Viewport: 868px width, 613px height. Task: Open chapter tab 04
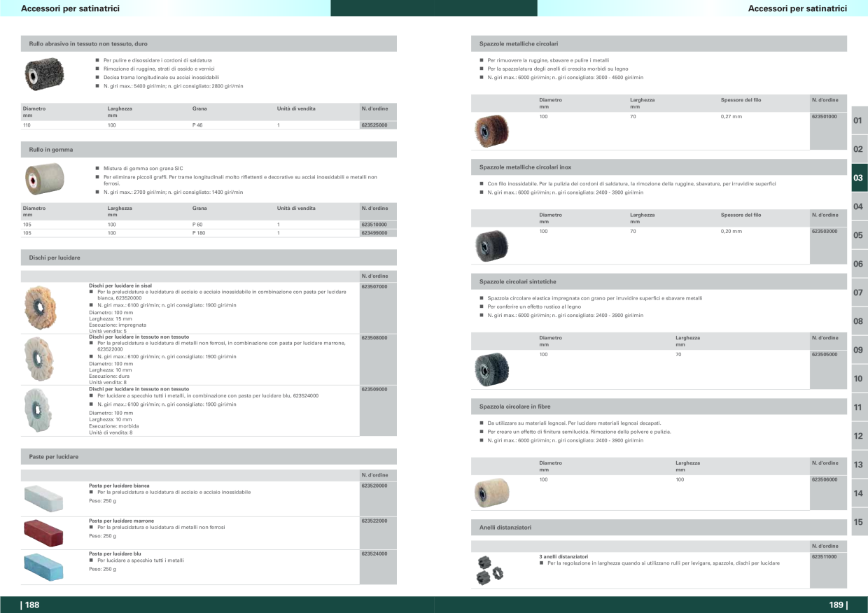[x=859, y=206]
